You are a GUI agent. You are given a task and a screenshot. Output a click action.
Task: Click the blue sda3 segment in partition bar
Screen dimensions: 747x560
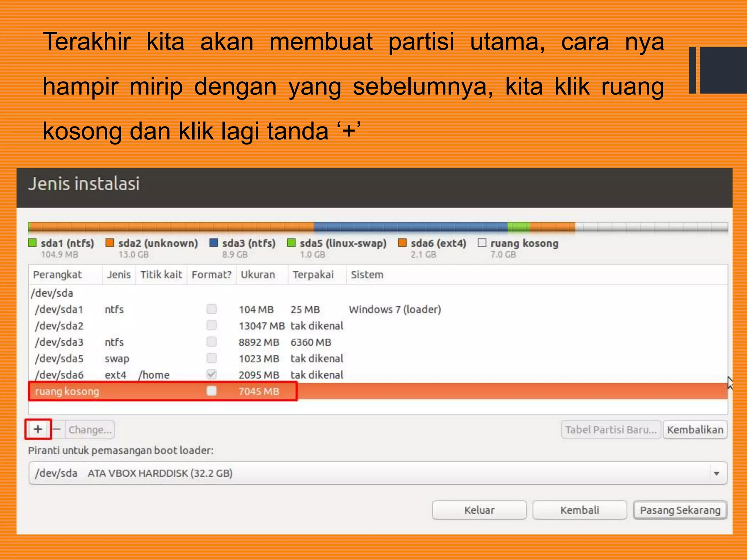(x=411, y=227)
